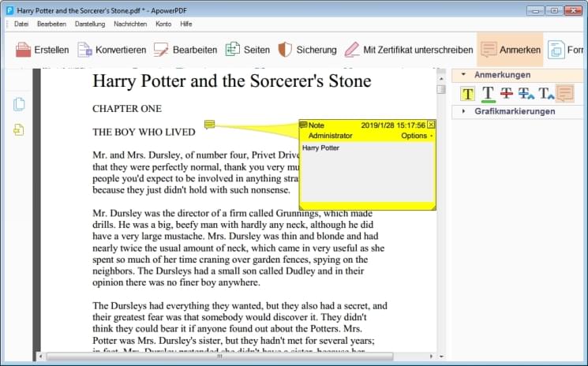This screenshot has width=588, height=366.
Task: Select the Strikethrough text annotation tool
Action: tap(507, 94)
